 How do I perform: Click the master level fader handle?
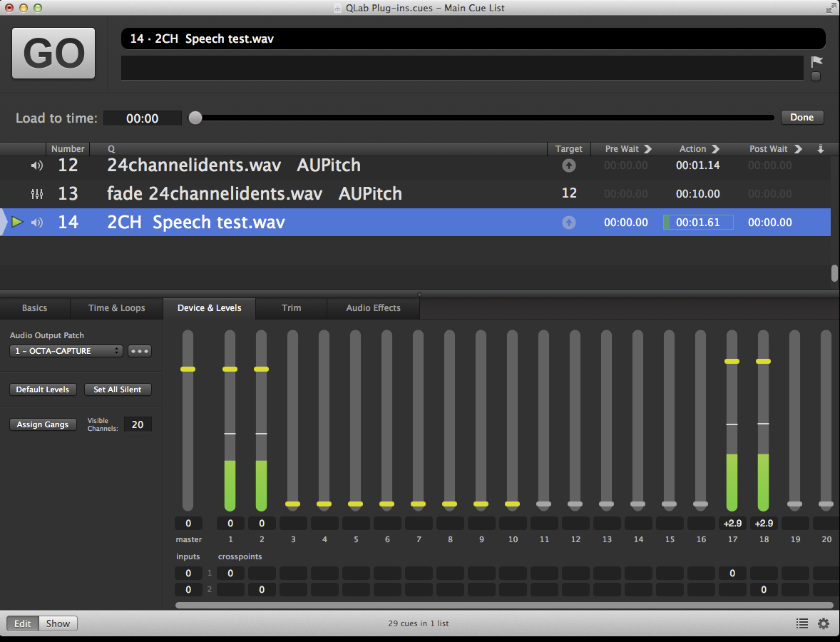(x=188, y=369)
